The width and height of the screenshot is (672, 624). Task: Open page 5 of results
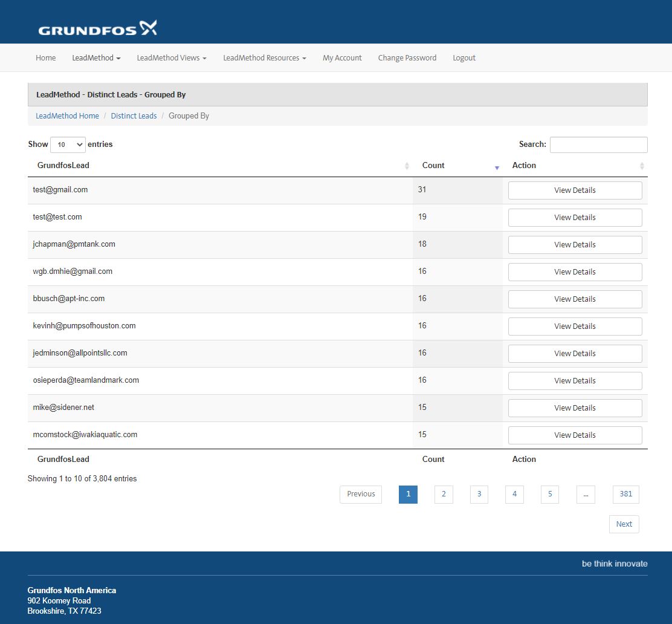click(550, 494)
